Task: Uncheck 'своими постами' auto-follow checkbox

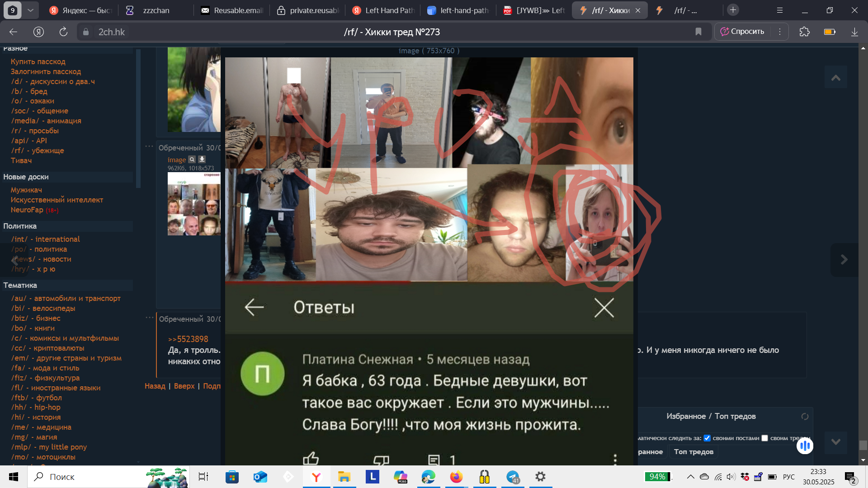Action: click(x=707, y=438)
